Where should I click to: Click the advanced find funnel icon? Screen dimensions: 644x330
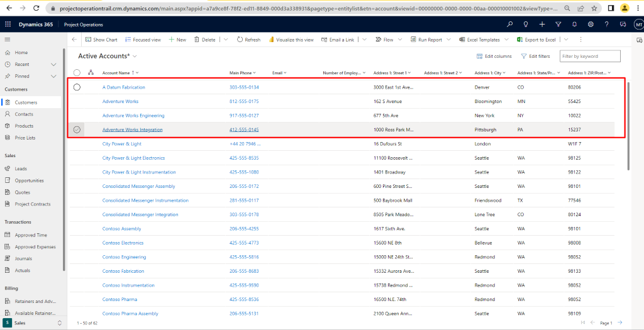tap(558, 25)
